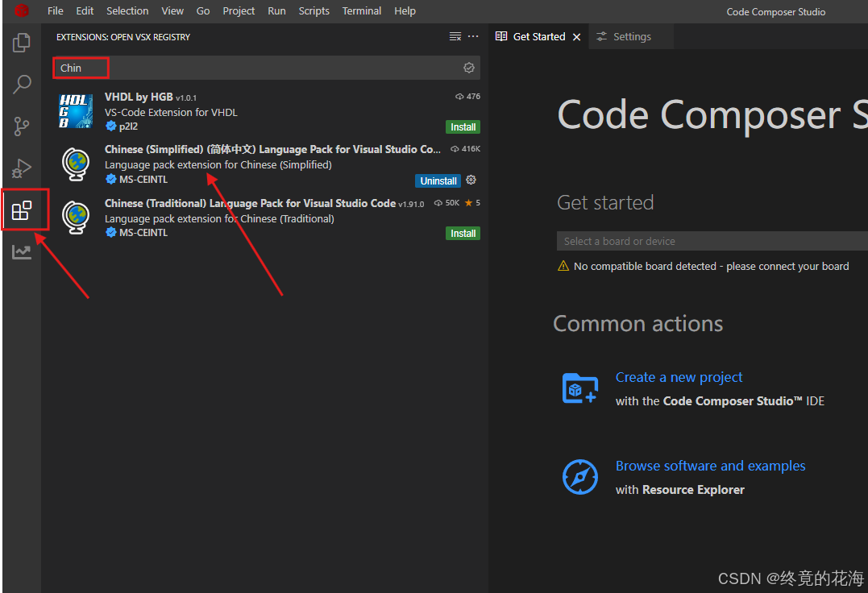868x593 pixels.
Task: Click the p2l2 publisher name
Action: point(128,126)
